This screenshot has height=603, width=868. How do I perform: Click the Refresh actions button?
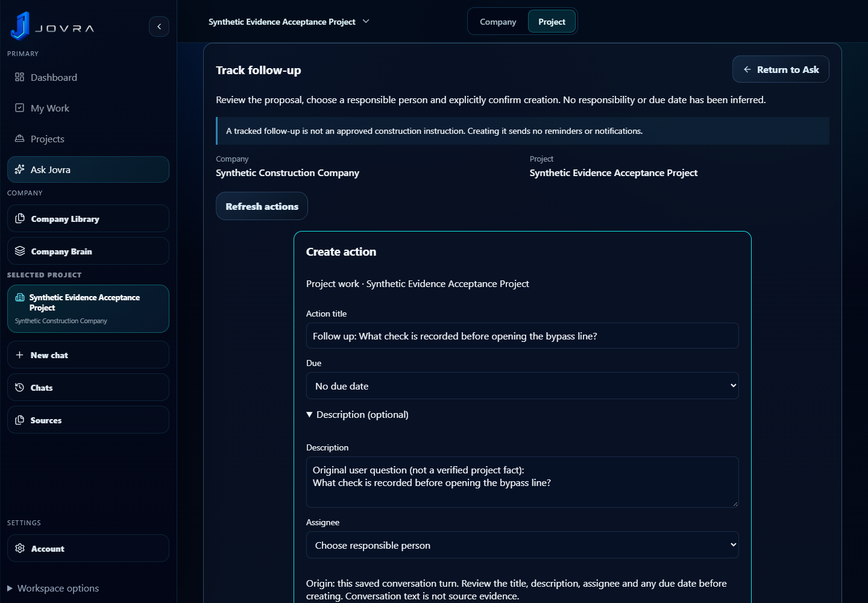point(262,206)
